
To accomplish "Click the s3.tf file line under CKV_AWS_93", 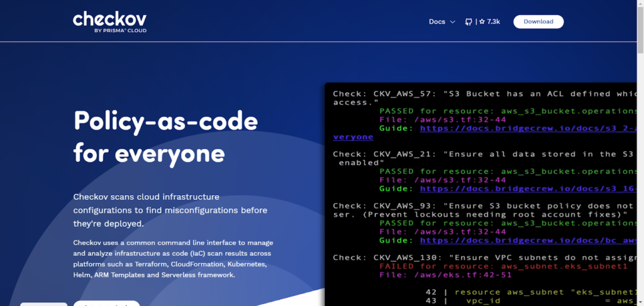I will (x=443, y=232).
